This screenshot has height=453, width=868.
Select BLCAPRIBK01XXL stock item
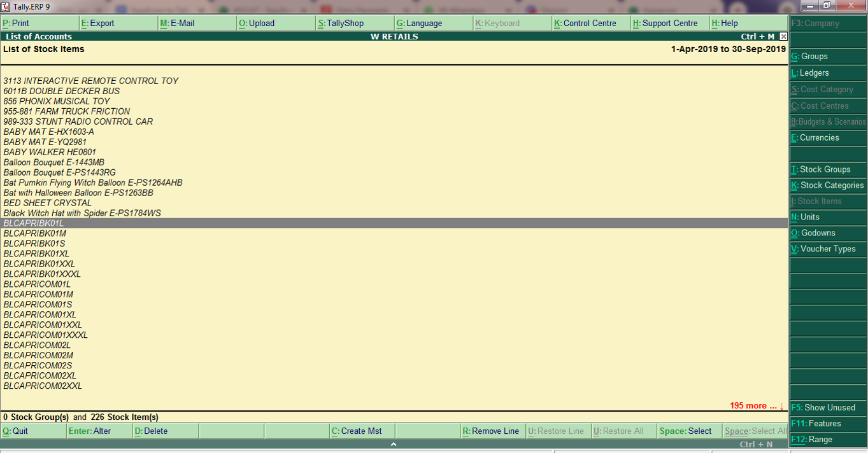[x=39, y=264]
